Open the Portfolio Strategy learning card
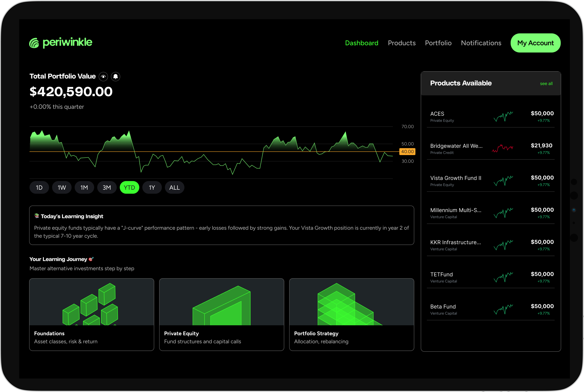Image resolution: width=584 pixels, height=392 pixels. coord(351,315)
